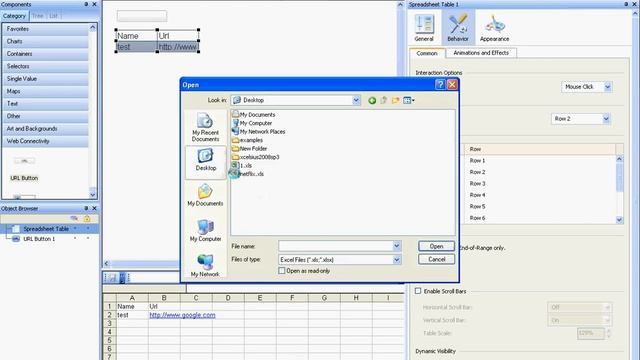Click the Components list scroll down arrow
The image size is (640, 360).
tap(93, 195)
